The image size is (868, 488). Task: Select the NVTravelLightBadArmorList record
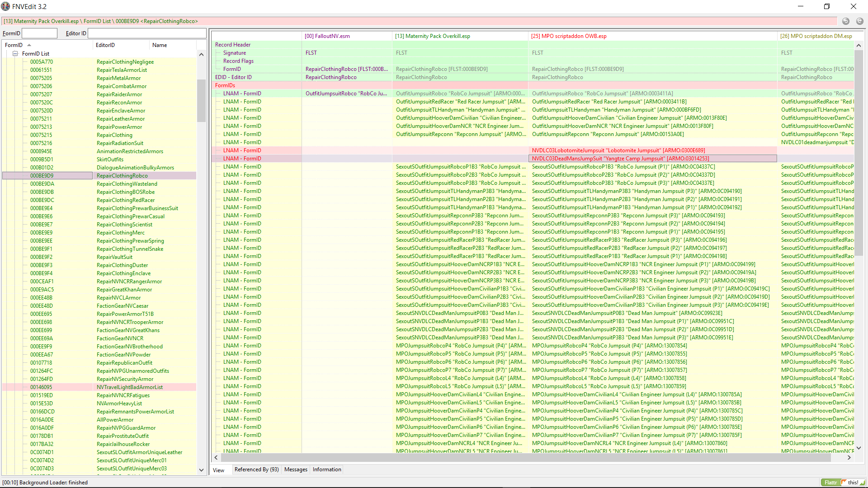130,387
